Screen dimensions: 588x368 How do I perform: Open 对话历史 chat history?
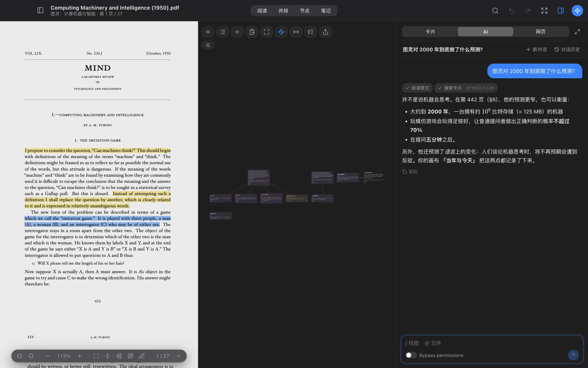(x=567, y=50)
